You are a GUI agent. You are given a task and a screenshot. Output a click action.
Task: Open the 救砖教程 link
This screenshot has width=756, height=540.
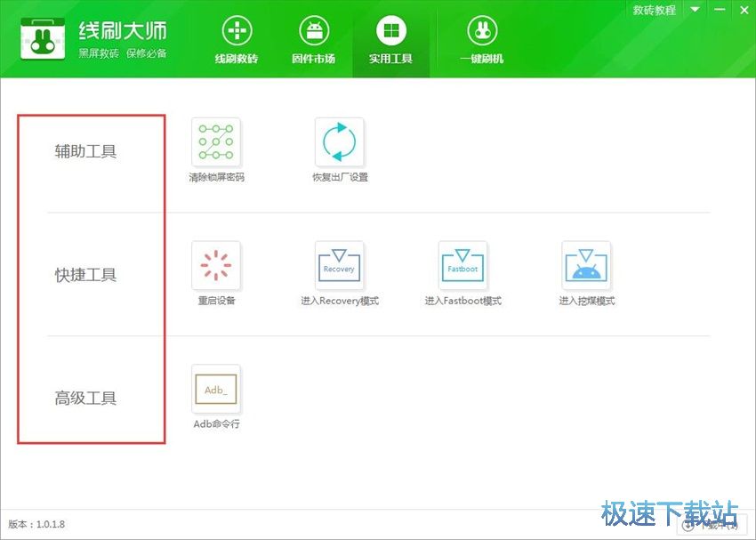pos(655,10)
